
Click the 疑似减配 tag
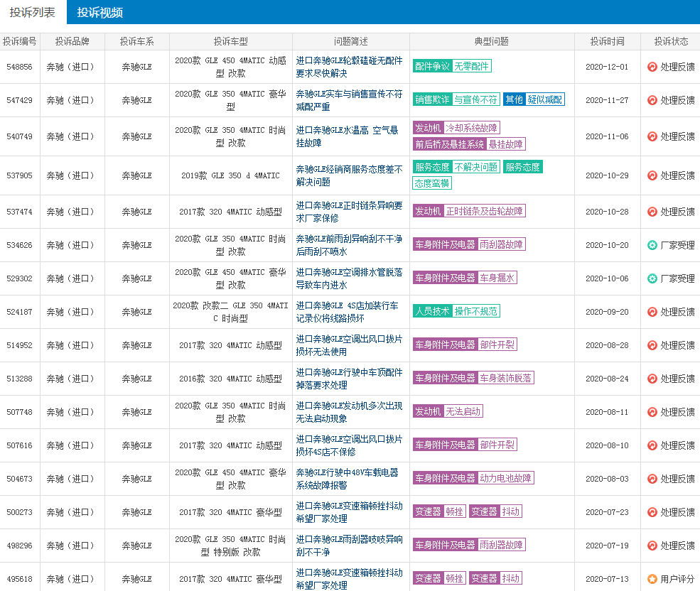(x=544, y=99)
